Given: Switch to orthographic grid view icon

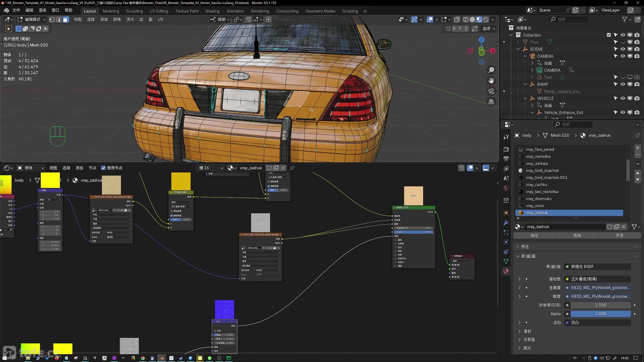Looking at the screenshot, I should pyautogui.click(x=491, y=102).
